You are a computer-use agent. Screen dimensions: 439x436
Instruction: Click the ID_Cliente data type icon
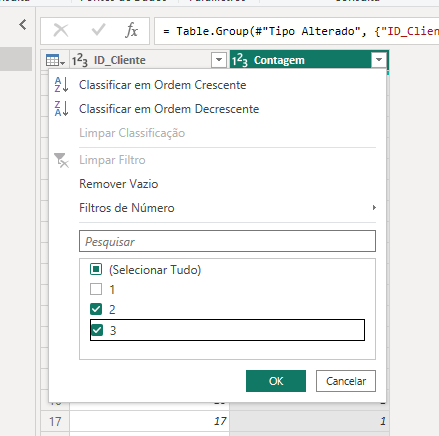click(x=80, y=60)
